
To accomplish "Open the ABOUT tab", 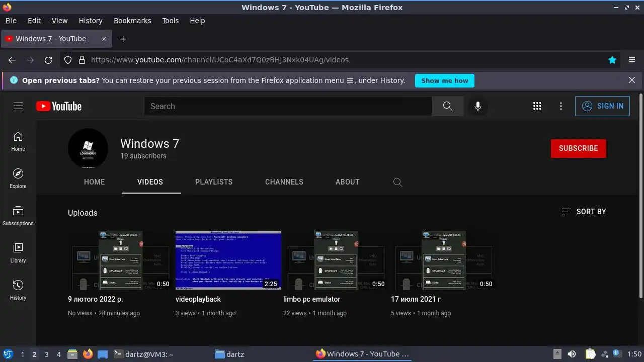I will (348, 182).
